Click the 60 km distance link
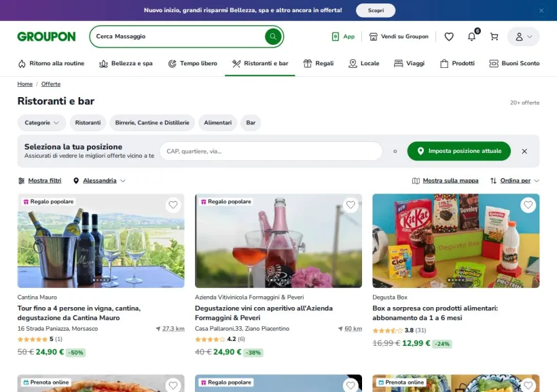The height and width of the screenshot is (392, 557). [353, 329]
